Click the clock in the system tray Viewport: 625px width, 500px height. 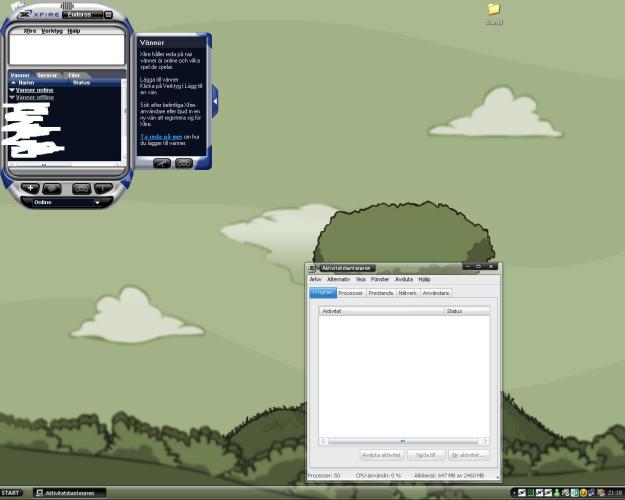pyautogui.click(x=611, y=493)
